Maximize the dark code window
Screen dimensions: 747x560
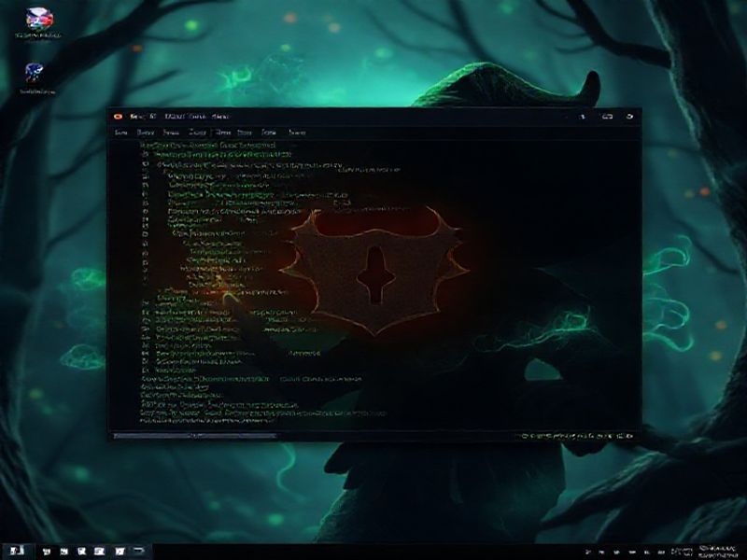607,116
